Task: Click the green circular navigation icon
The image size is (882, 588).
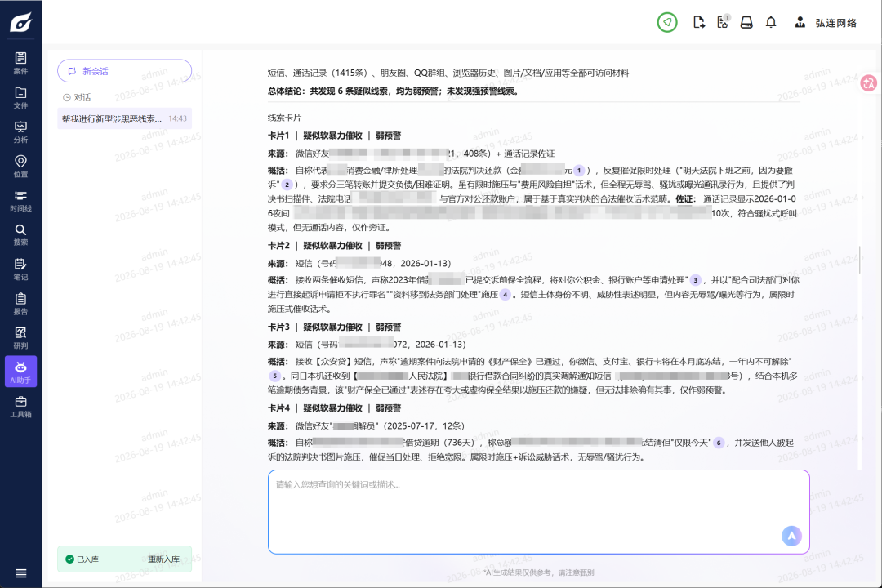Action: [667, 23]
